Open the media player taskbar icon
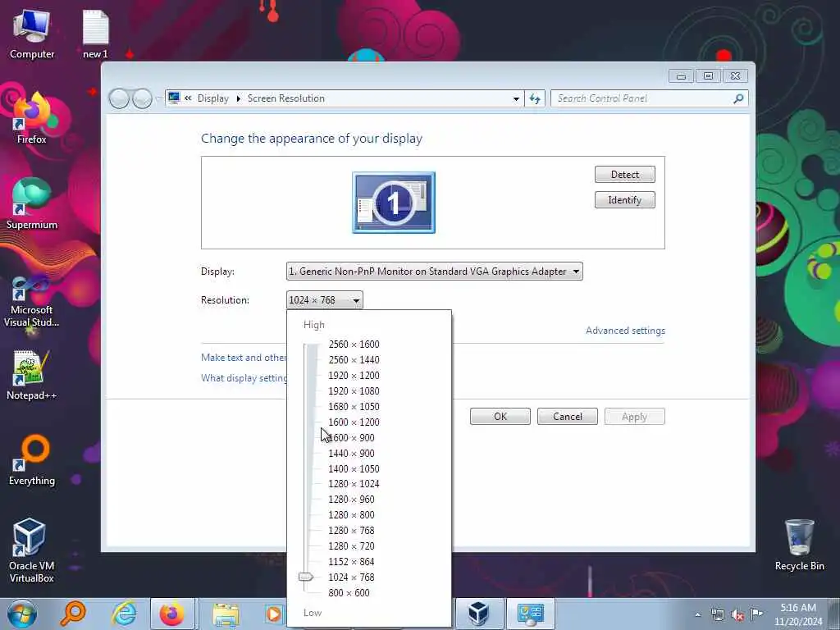The image size is (840, 630). coord(274,614)
